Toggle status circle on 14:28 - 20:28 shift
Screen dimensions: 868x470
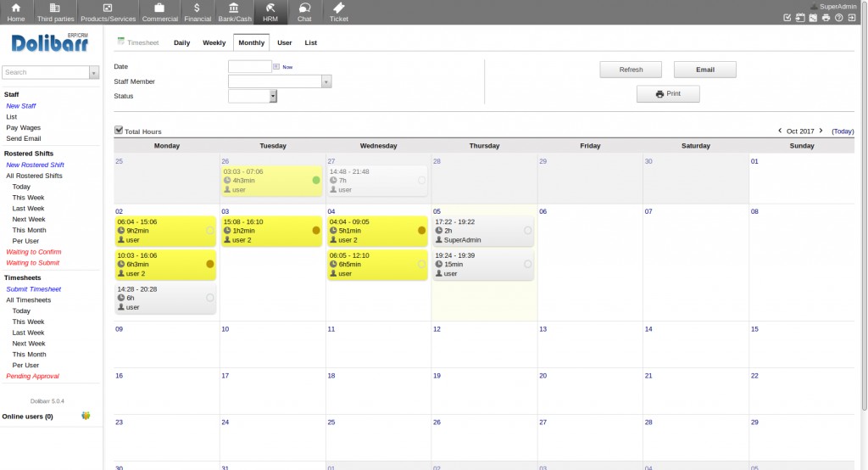coord(210,298)
